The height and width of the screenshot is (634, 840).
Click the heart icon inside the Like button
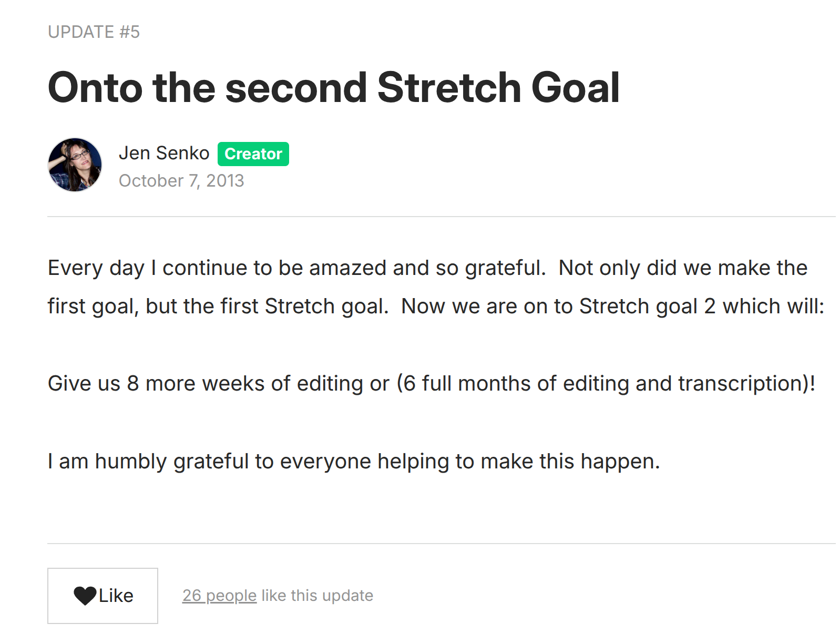click(x=86, y=596)
